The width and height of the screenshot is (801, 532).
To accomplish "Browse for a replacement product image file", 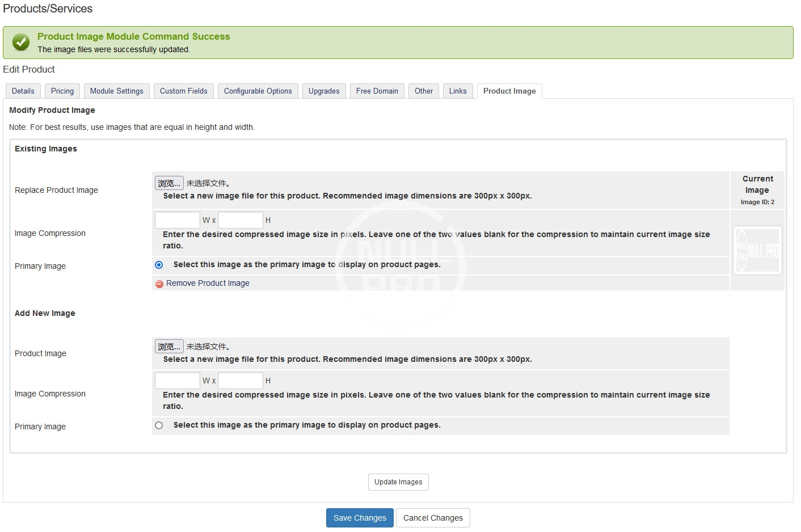I will point(169,183).
